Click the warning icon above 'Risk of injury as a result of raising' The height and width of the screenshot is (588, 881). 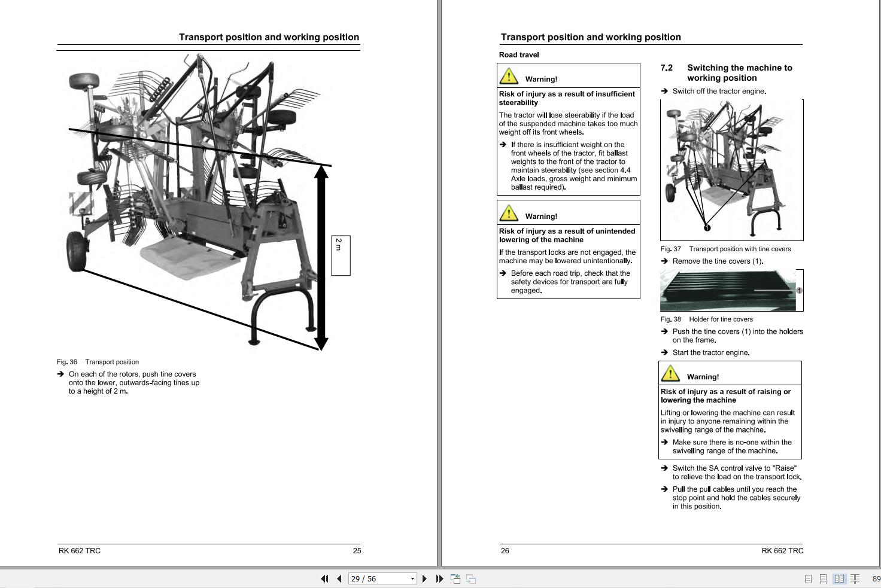click(x=671, y=373)
